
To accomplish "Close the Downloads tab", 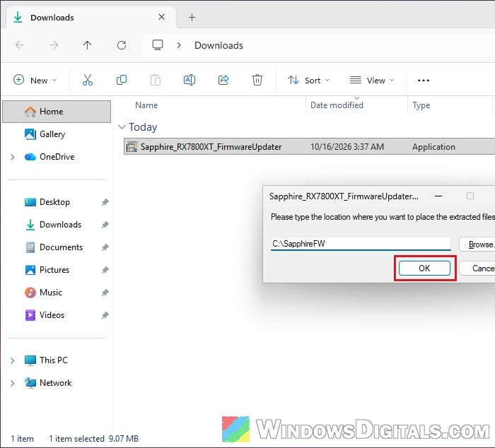I will click(161, 17).
